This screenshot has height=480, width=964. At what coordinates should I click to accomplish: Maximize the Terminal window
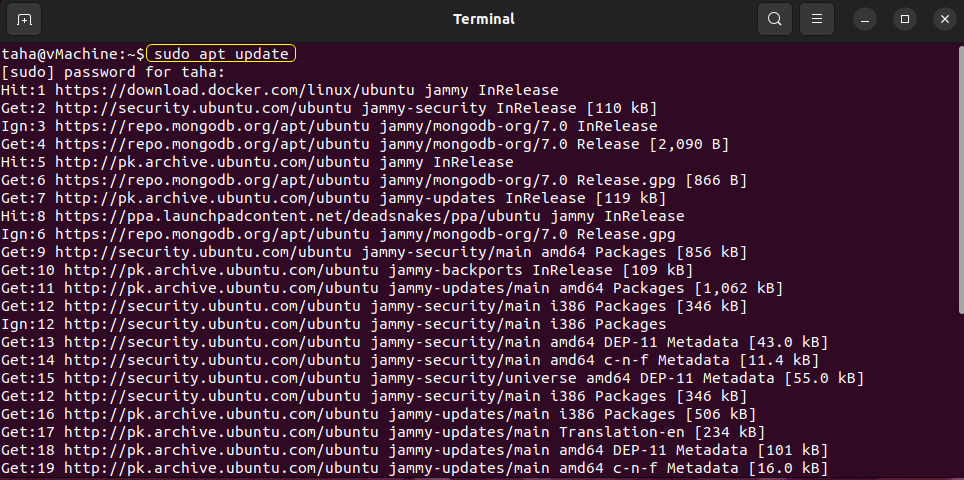tap(904, 20)
